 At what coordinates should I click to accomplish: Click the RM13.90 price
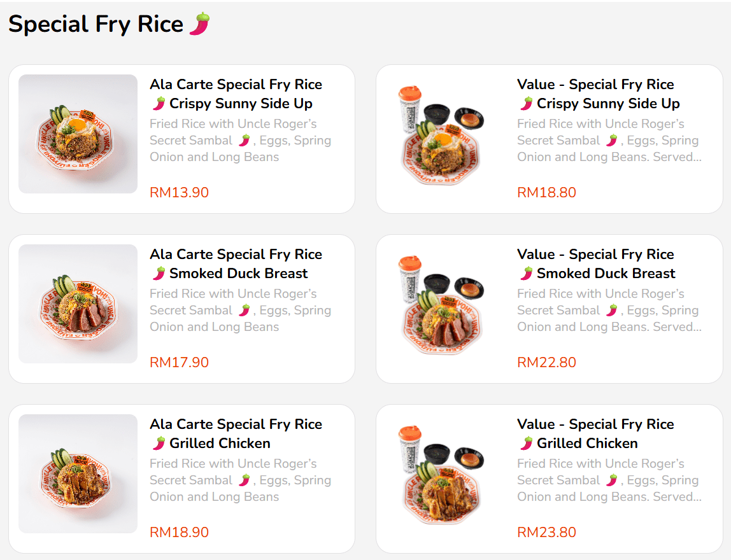click(179, 192)
